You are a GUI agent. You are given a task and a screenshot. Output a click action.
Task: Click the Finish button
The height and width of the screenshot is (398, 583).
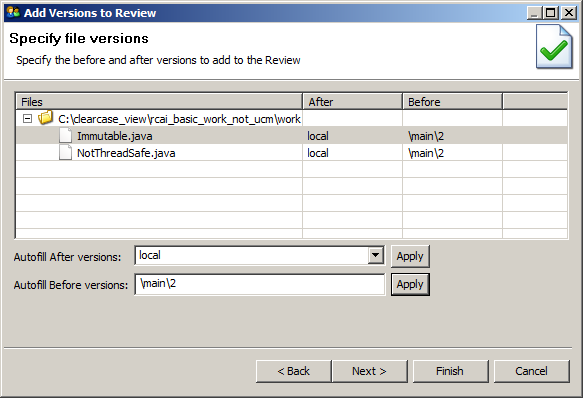tap(450, 371)
